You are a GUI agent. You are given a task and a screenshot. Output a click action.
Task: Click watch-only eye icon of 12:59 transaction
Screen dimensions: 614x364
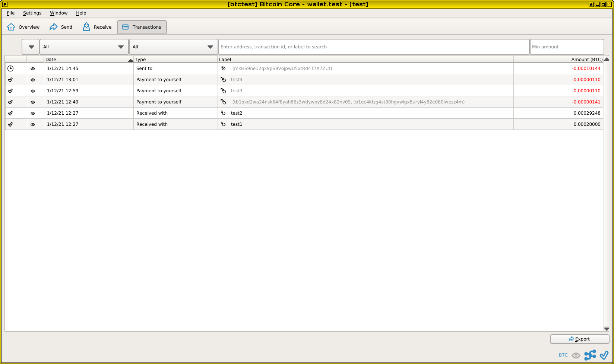[x=33, y=91]
